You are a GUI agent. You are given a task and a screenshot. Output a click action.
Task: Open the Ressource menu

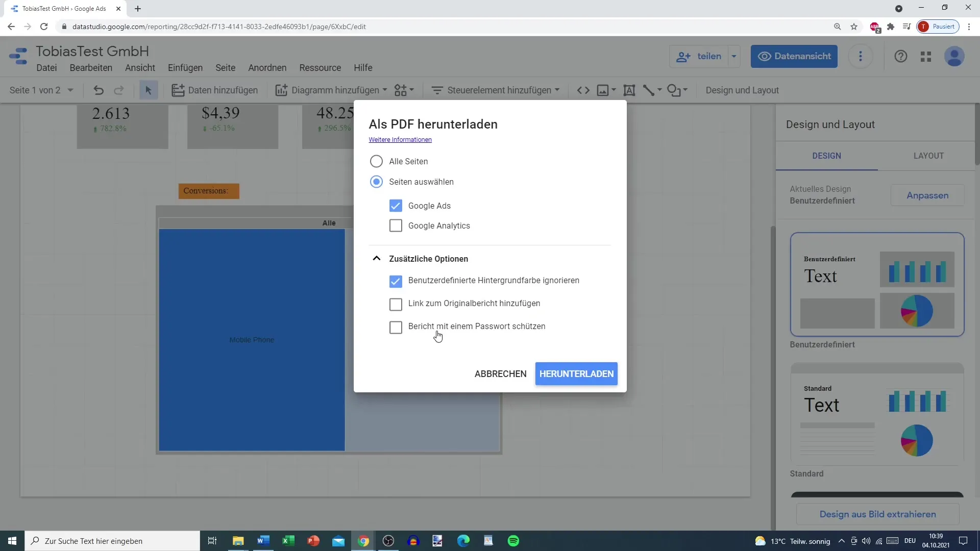pos(320,68)
